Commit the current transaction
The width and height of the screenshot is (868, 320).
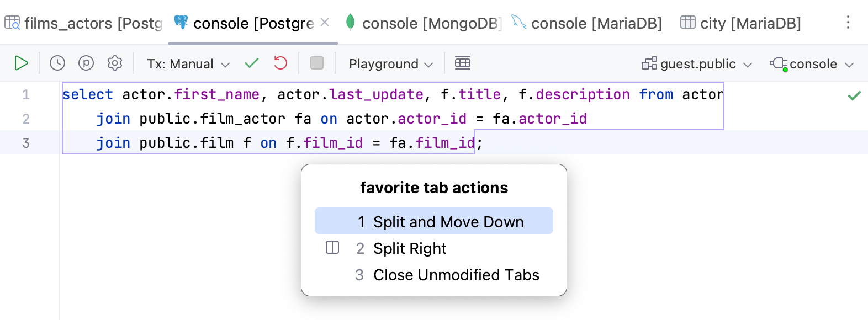(251, 63)
